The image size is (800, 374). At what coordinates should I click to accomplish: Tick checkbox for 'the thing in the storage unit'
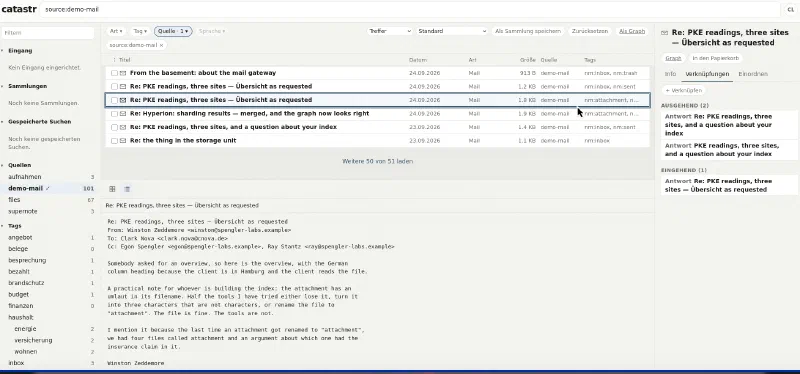point(114,141)
